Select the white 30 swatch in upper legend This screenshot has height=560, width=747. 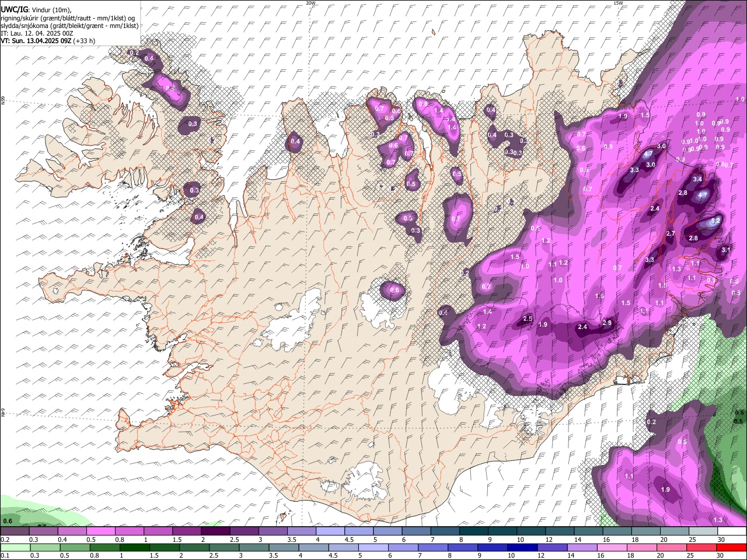[x=731, y=531]
